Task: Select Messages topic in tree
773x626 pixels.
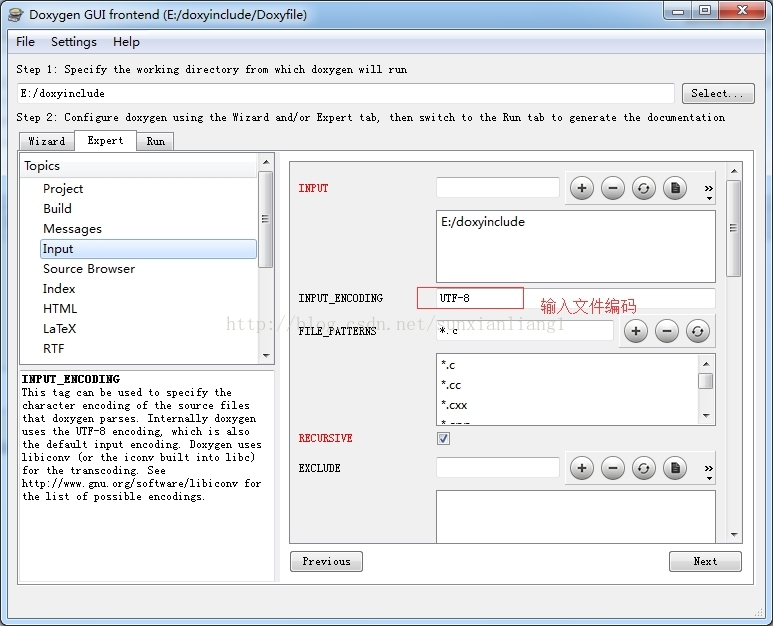Action: [x=72, y=229]
